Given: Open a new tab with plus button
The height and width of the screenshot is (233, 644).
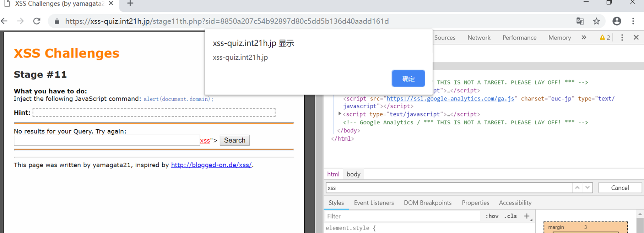Looking at the screenshot, I should click(130, 4).
